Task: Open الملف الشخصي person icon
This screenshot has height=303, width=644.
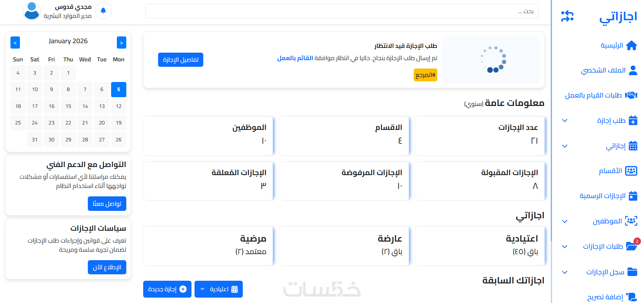Action: (633, 71)
